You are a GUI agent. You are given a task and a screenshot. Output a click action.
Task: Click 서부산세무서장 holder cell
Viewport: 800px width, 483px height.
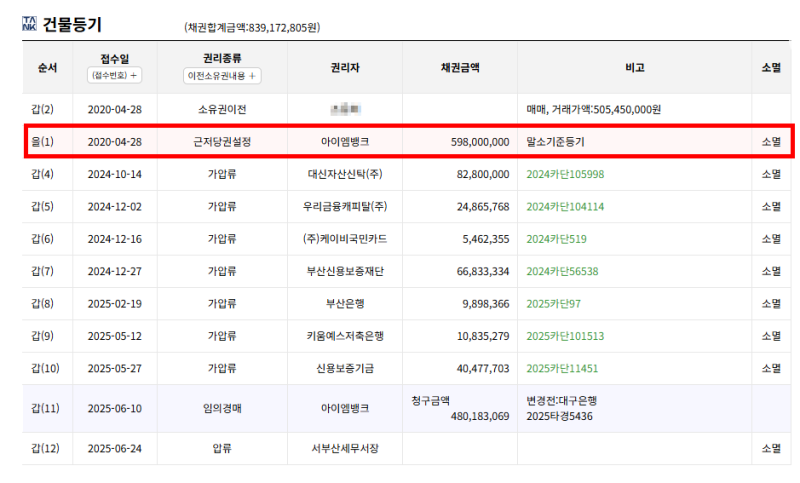[x=345, y=449]
